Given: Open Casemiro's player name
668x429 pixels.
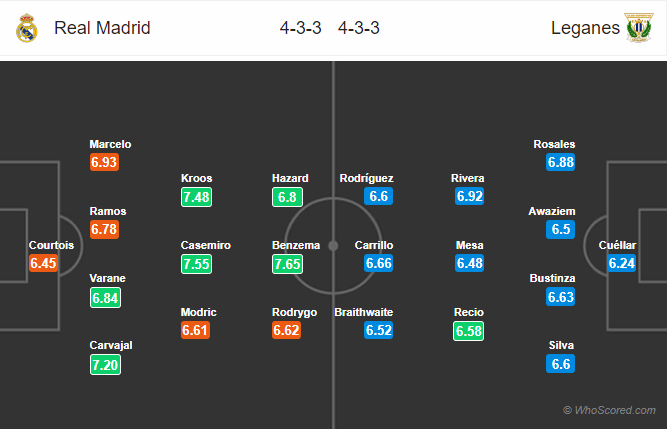Looking at the screenshot, I should (206, 245).
